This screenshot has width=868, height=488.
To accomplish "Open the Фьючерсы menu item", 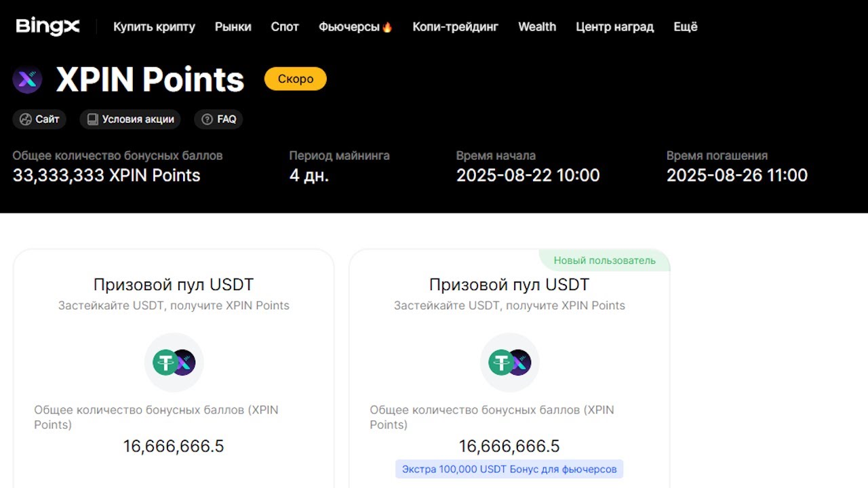I will pos(355,27).
